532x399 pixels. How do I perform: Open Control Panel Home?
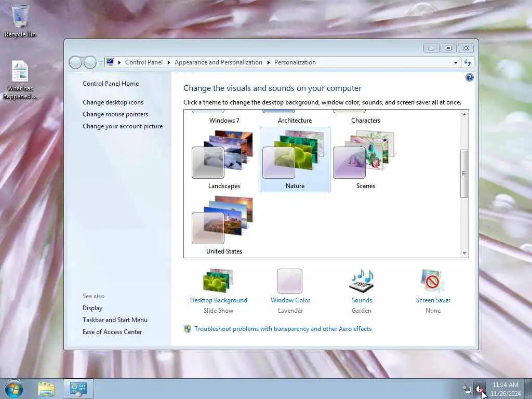coord(111,84)
